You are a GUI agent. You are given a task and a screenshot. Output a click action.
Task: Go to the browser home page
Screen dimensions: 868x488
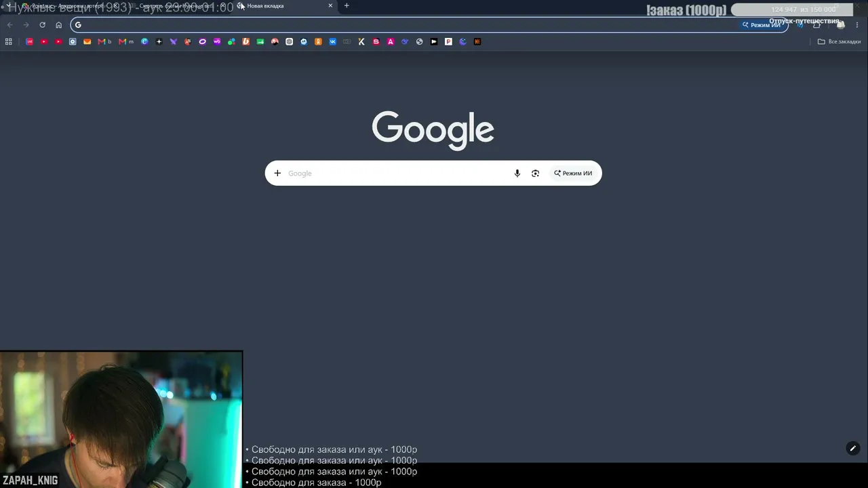click(58, 25)
